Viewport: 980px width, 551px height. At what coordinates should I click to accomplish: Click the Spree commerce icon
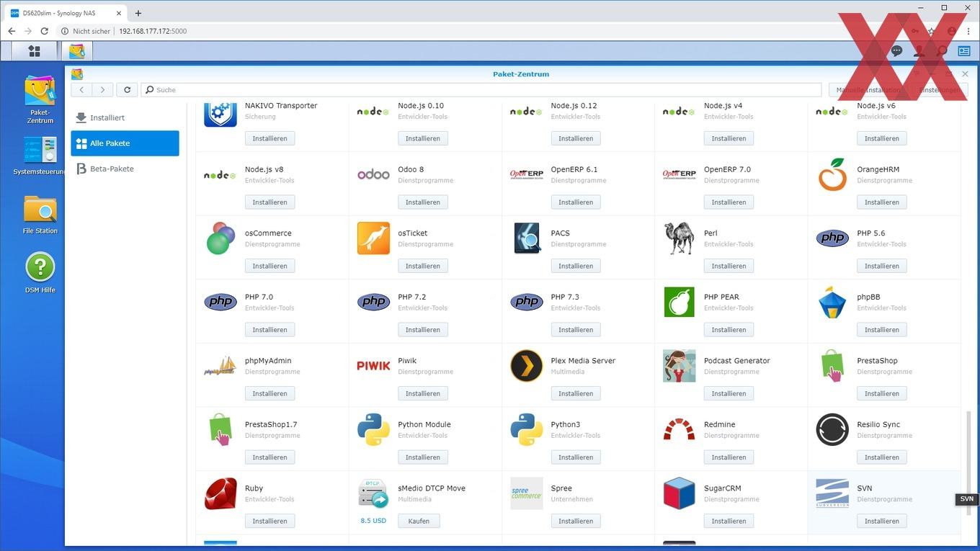coord(527,493)
